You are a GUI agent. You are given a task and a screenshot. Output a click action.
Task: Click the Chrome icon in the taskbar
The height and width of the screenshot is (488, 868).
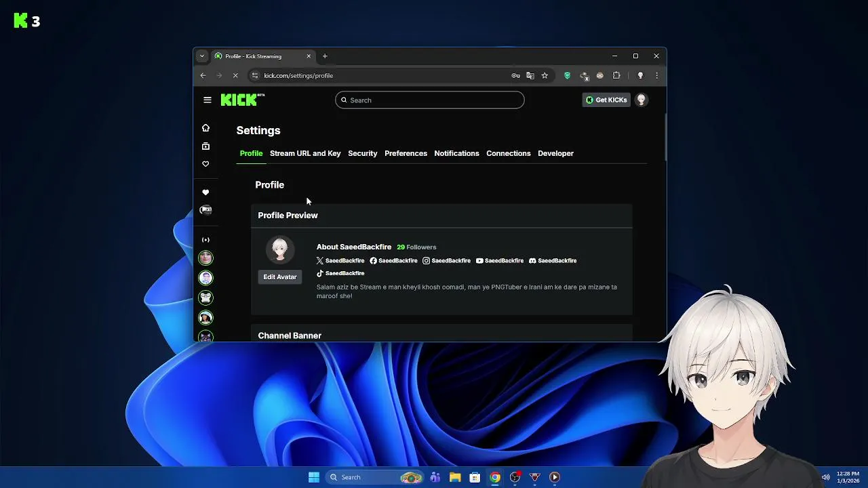pos(495,477)
